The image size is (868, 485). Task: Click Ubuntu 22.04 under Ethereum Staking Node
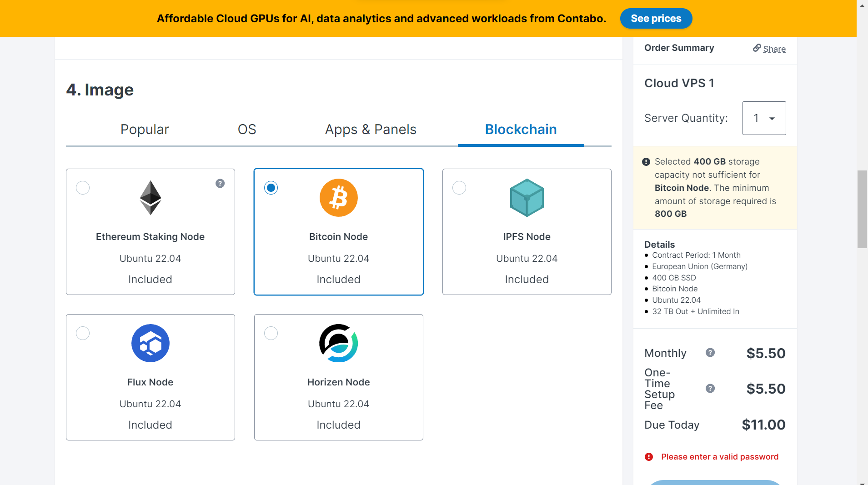(150, 259)
